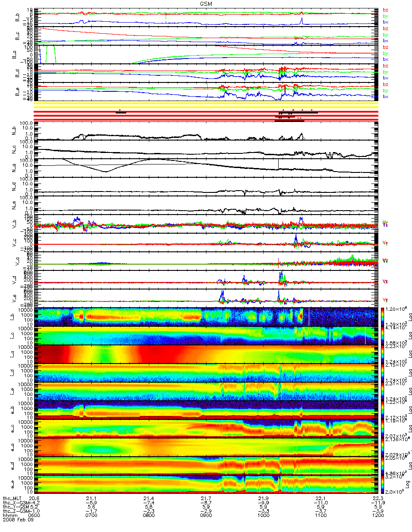
Task: Click the 1000 time tick label
Action: (x=263, y=516)
